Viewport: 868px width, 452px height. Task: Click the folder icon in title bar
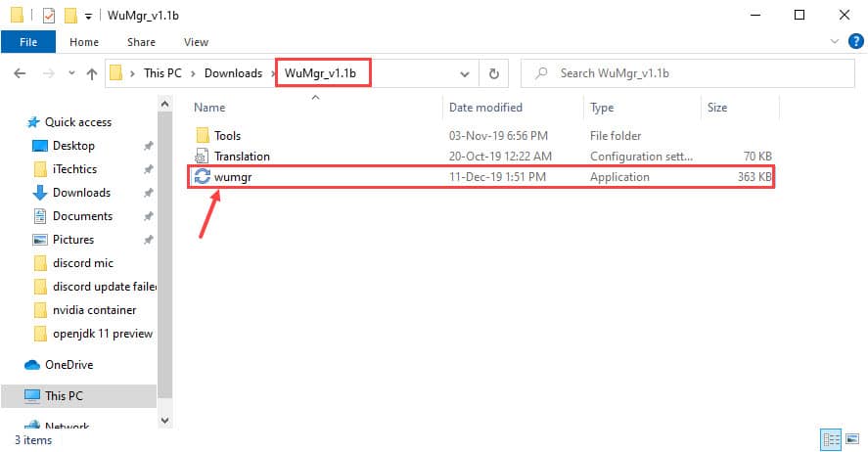(x=18, y=15)
